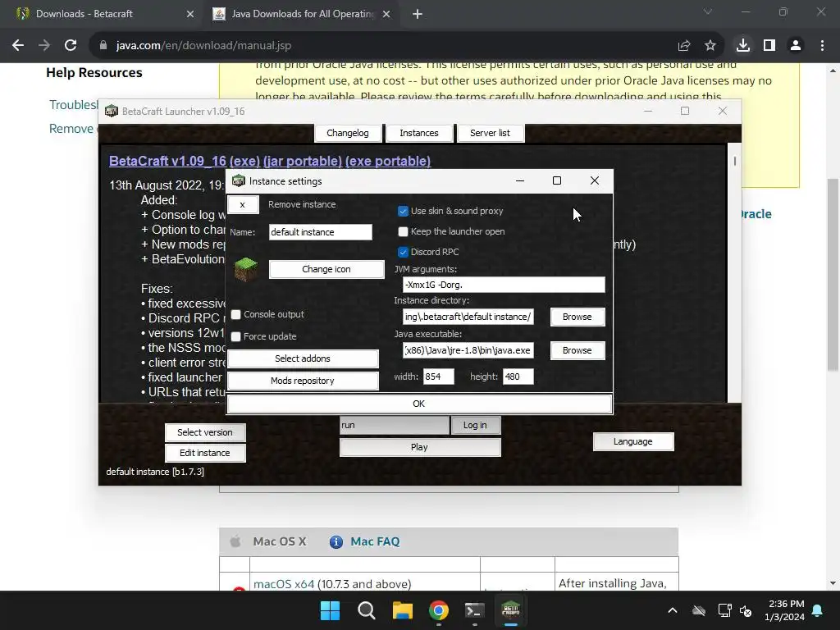Screen dimensions: 840x630
Task: Click the Chrome forward arrow
Action: coord(44,46)
